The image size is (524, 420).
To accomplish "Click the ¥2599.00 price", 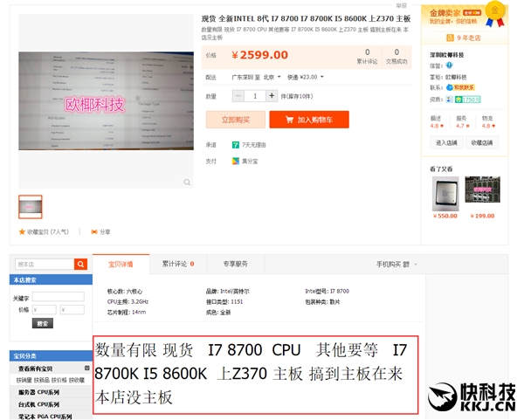I will (259, 55).
